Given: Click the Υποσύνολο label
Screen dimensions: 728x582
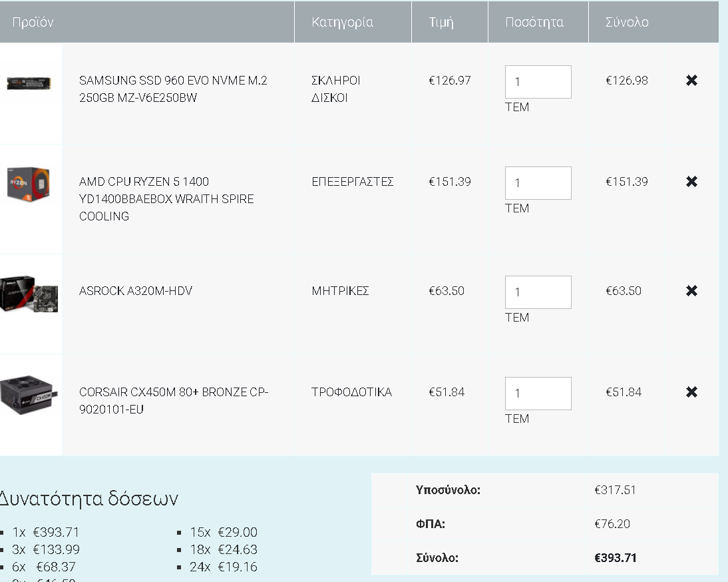Looking at the screenshot, I should coord(448,490).
